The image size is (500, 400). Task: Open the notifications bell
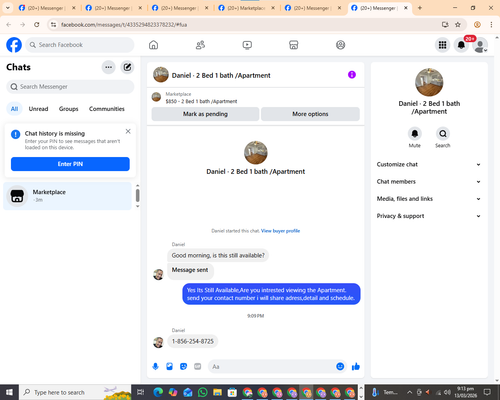[461, 45]
